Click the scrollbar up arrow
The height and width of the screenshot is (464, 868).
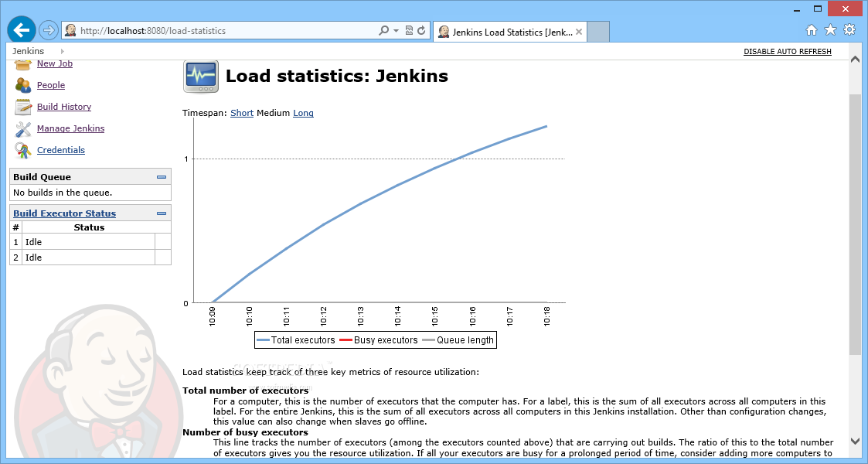pyautogui.click(x=856, y=60)
